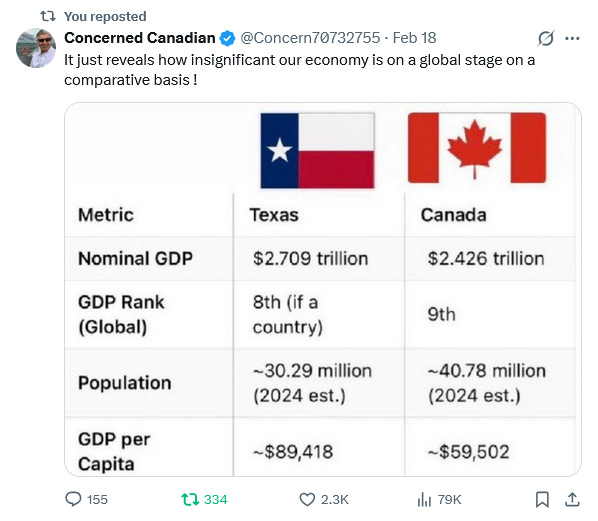
Task: Click the 155 replies count
Action: point(97,499)
